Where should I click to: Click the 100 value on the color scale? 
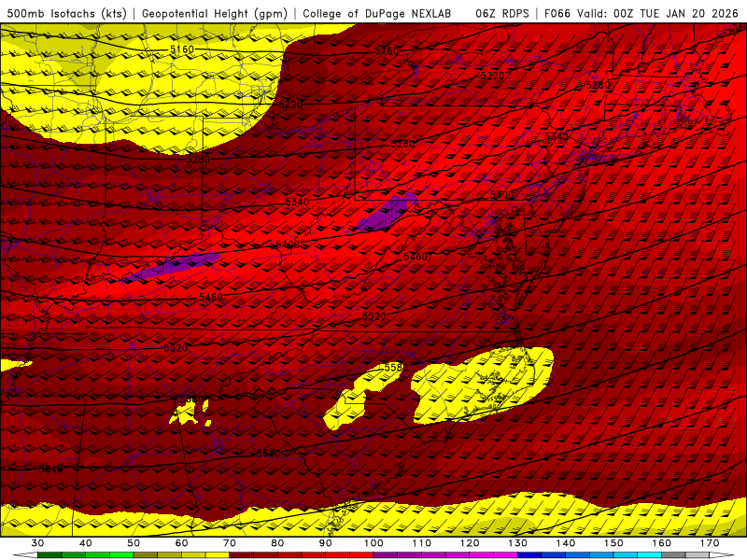pyautogui.click(x=374, y=543)
